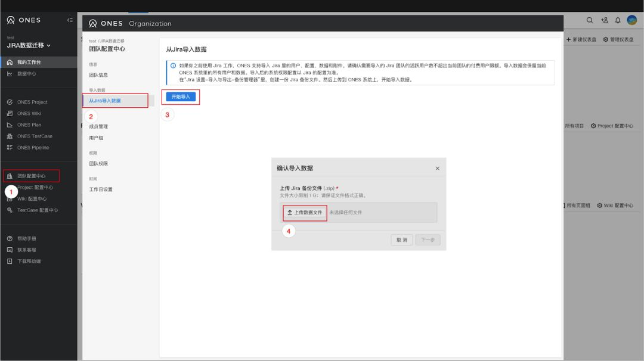The image size is (644, 361).
Task: Click the info icon in the notice banner
Action: [x=174, y=66]
